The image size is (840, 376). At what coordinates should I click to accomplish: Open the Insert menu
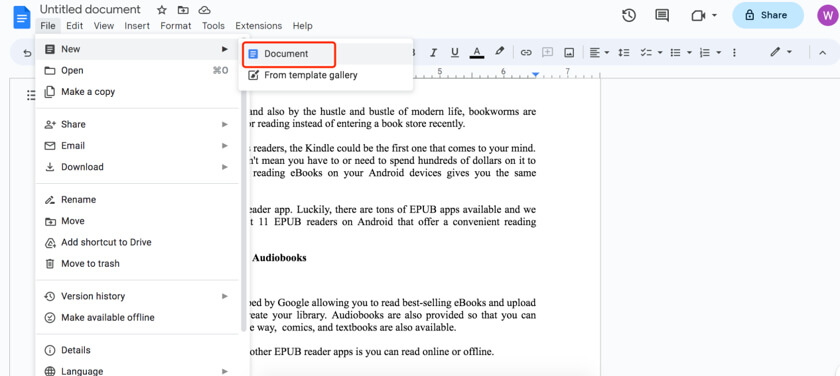pos(137,26)
